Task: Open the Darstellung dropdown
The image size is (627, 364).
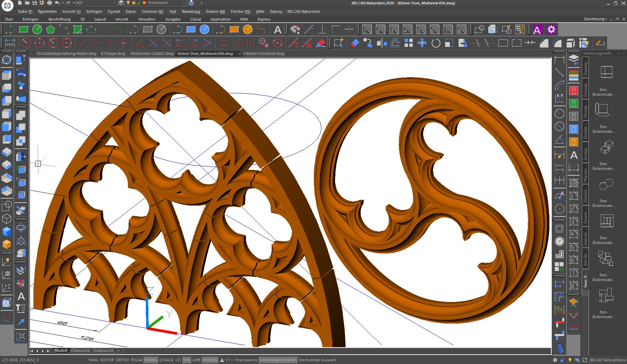Action: [595, 19]
